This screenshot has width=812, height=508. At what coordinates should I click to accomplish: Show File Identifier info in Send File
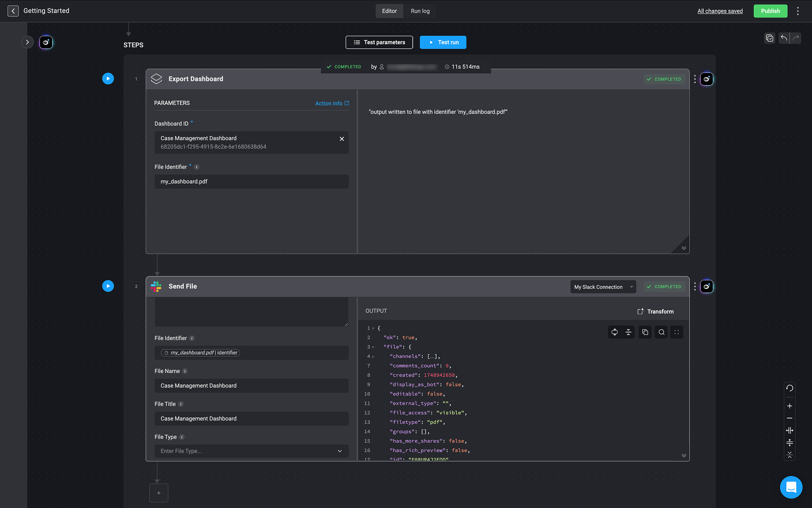tap(192, 338)
